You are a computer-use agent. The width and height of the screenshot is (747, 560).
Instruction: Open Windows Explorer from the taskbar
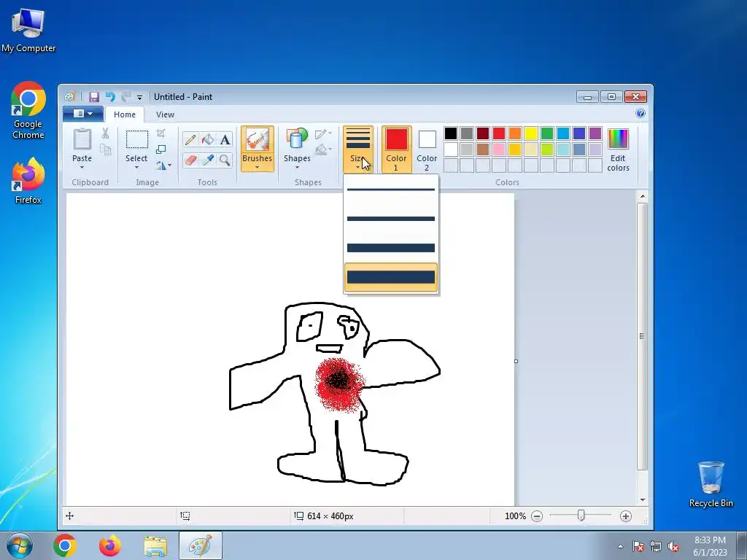coord(155,545)
